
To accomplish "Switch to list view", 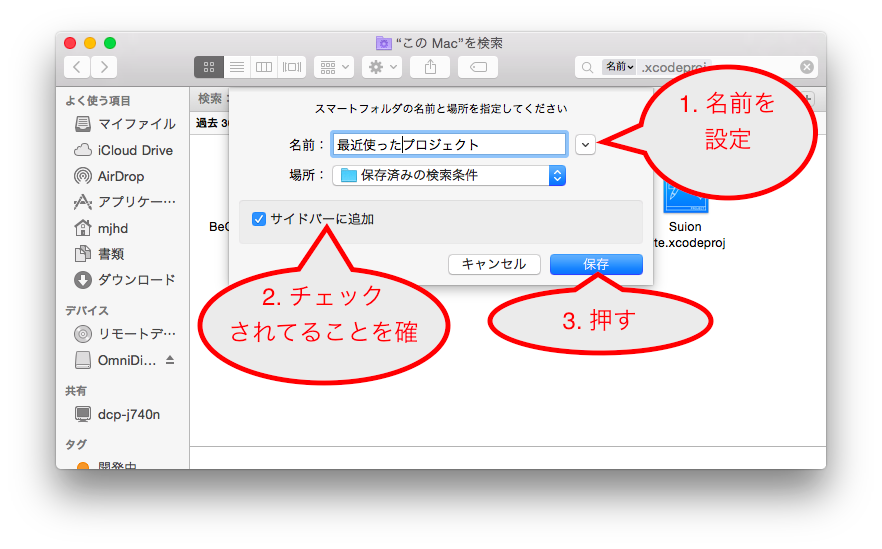I will point(237,67).
